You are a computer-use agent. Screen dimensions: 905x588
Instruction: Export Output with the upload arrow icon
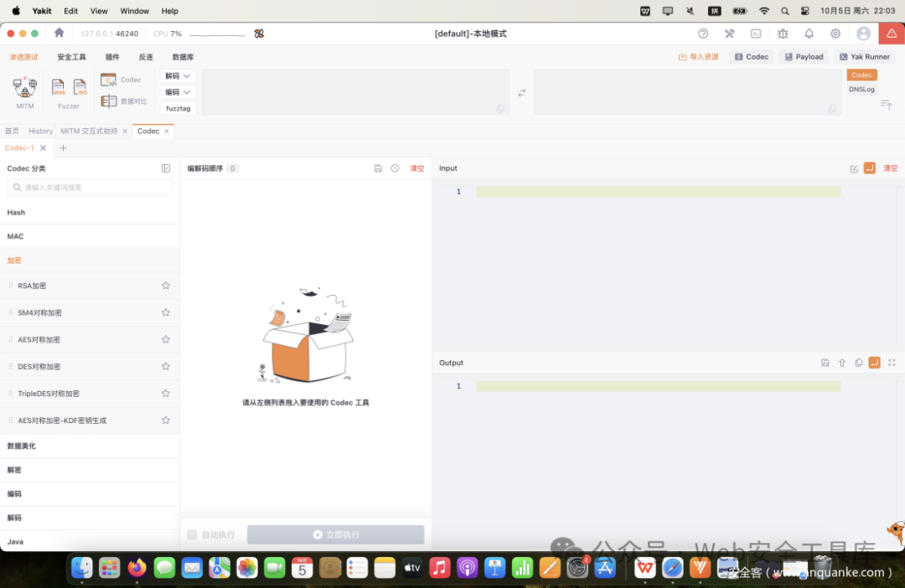coord(842,363)
